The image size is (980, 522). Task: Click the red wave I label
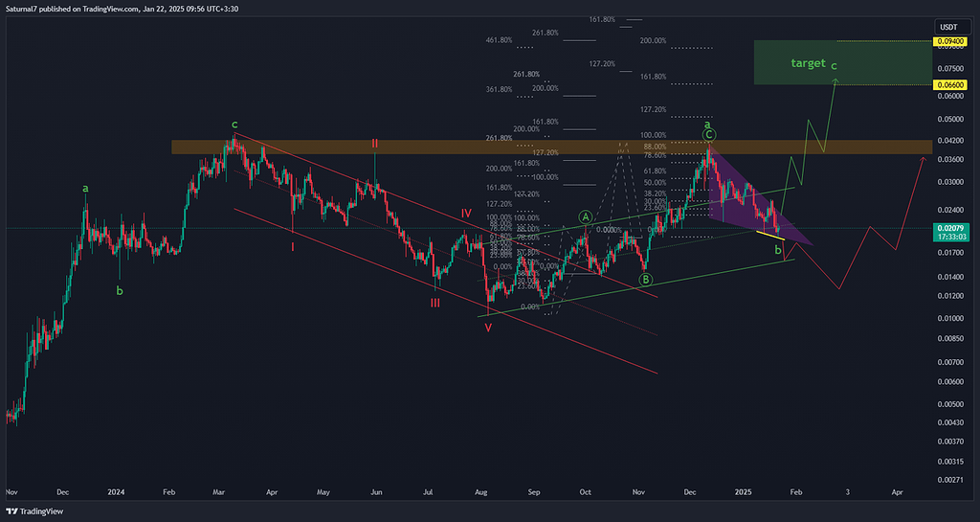(x=293, y=246)
